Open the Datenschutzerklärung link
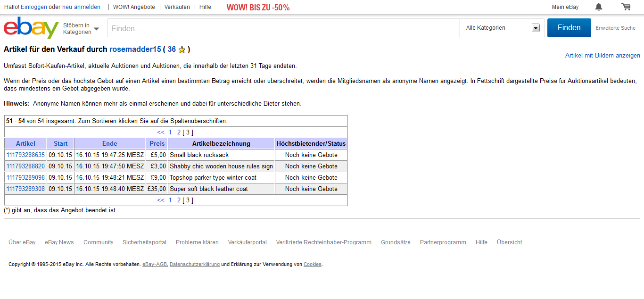Image resolution: width=644 pixels, height=299 pixels. coord(195,265)
